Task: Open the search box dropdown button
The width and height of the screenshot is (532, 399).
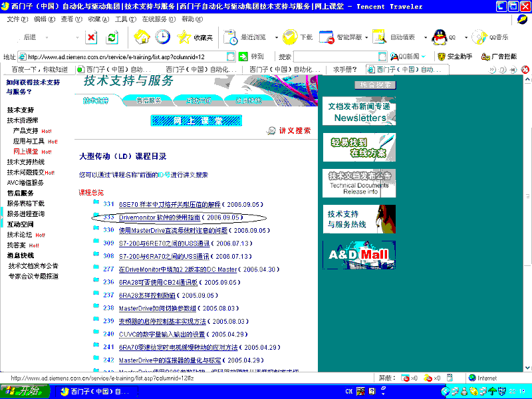Action: 382,57
